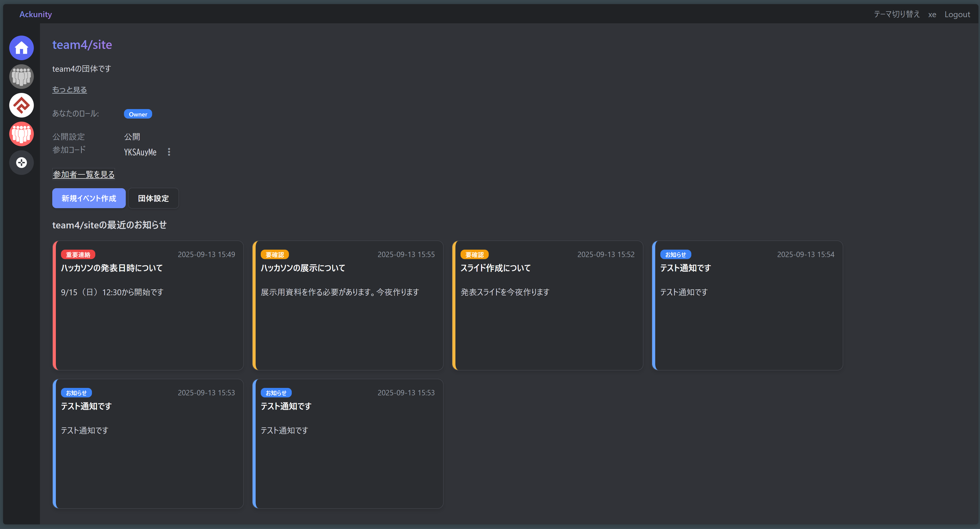980x529 pixels.
Task: Open announcement ハッカソンの発表日時について
Action: pyautogui.click(x=111, y=268)
